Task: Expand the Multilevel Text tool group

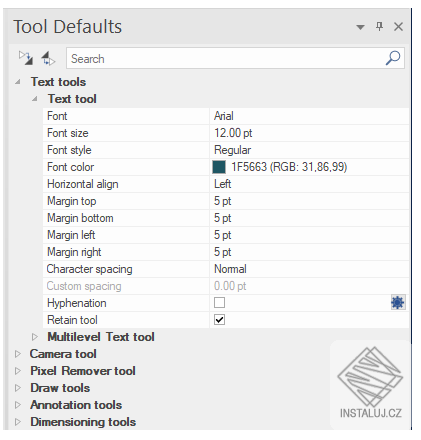Action: coord(35,337)
